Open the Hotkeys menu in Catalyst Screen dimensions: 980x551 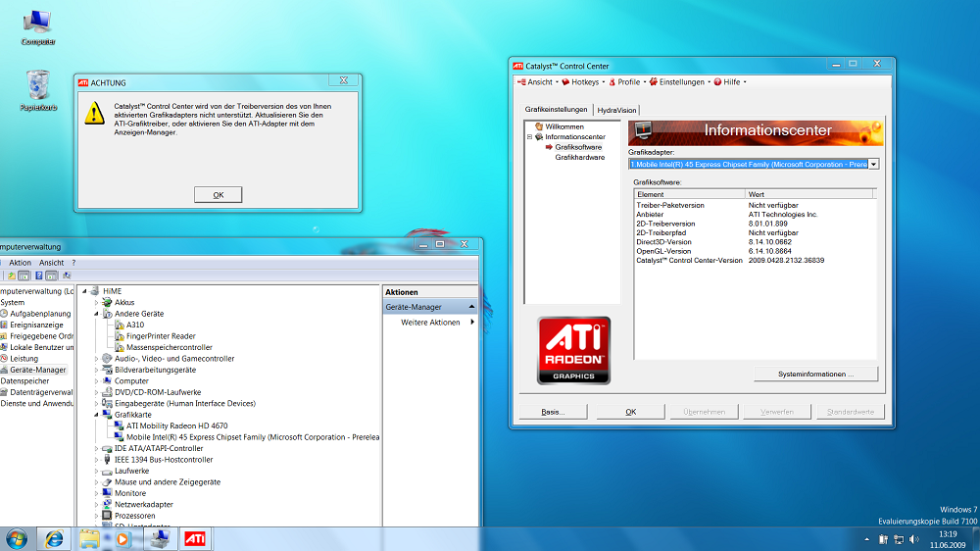coord(584,82)
